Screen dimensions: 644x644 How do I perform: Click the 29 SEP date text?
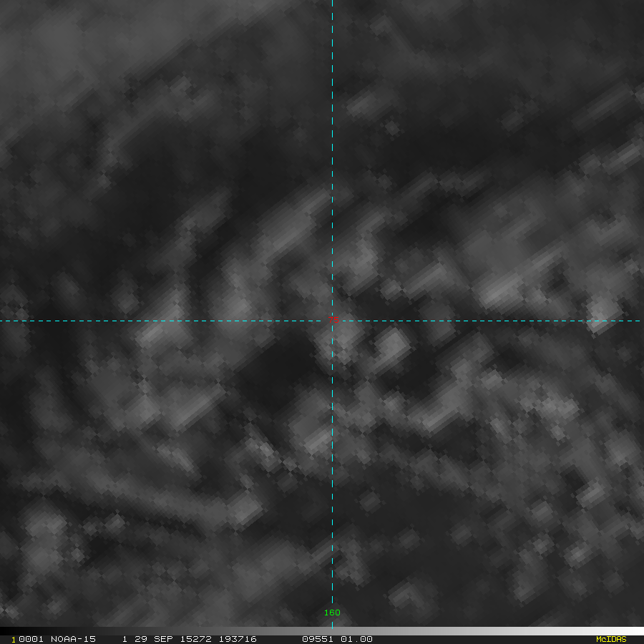154,639
